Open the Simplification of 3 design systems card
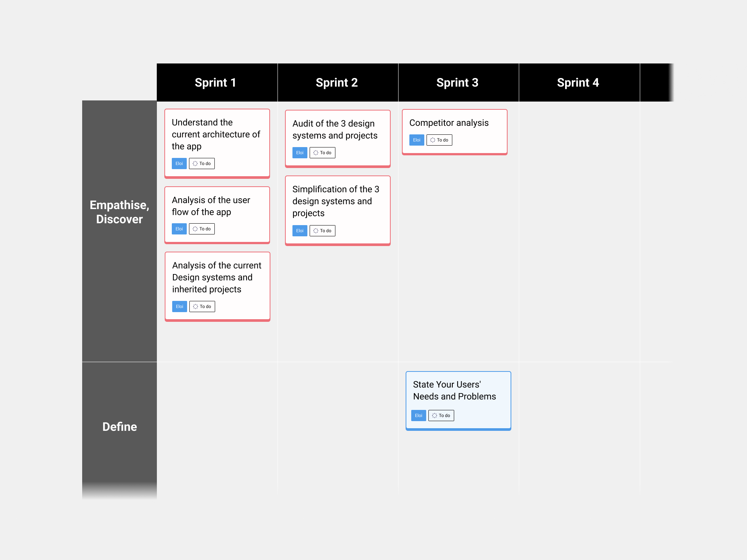The height and width of the screenshot is (560, 747). click(335, 201)
